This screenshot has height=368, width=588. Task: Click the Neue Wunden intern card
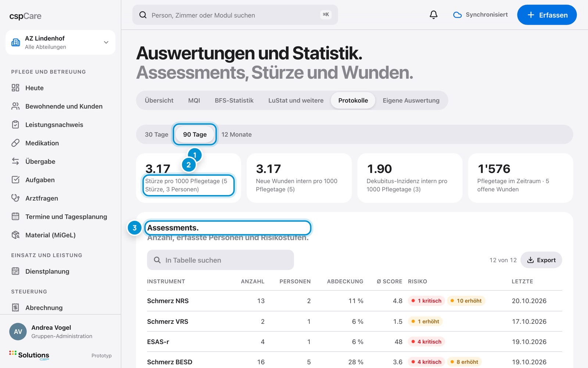(299, 178)
